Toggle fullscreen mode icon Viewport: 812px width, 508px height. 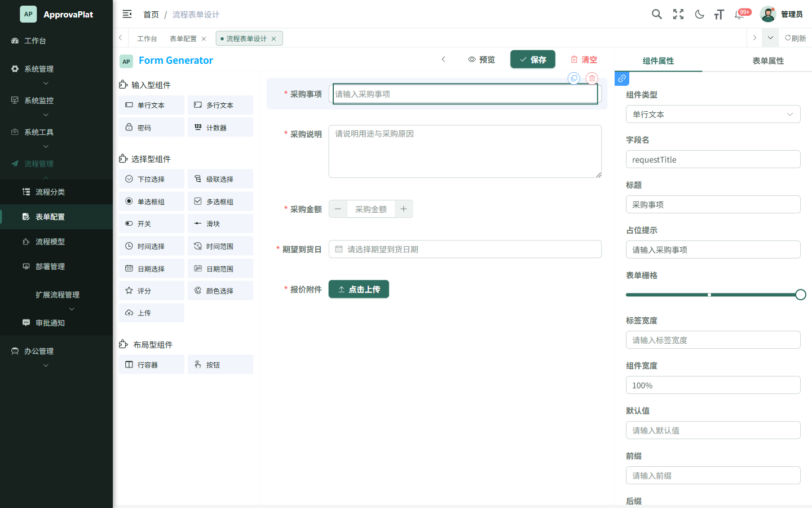[x=678, y=14]
